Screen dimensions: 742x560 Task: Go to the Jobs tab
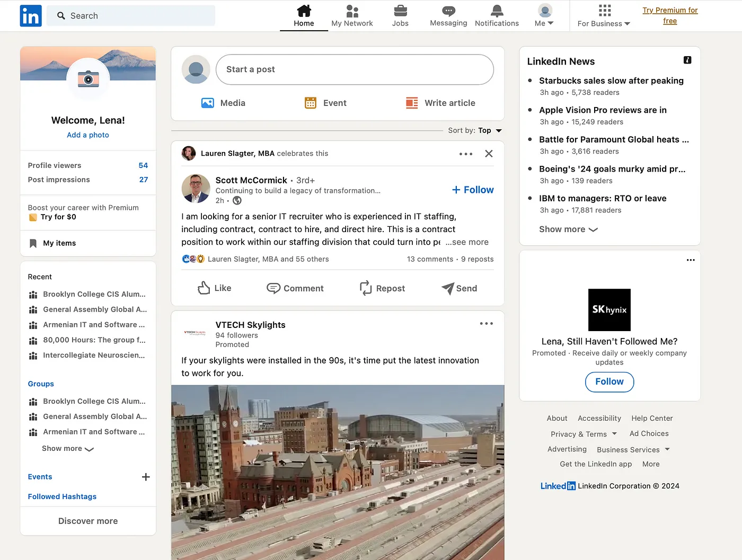tap(400, 16)
